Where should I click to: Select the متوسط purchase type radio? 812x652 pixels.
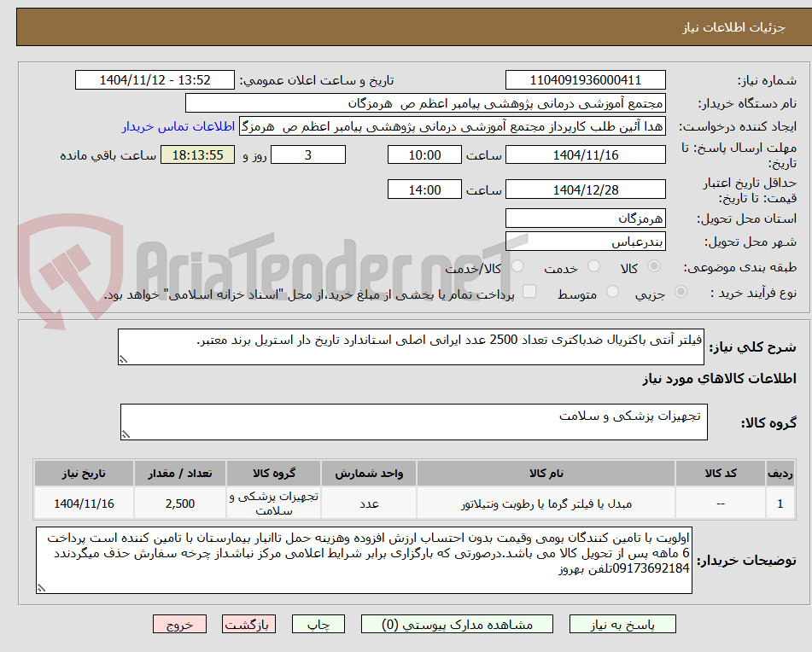coord(612,292)
